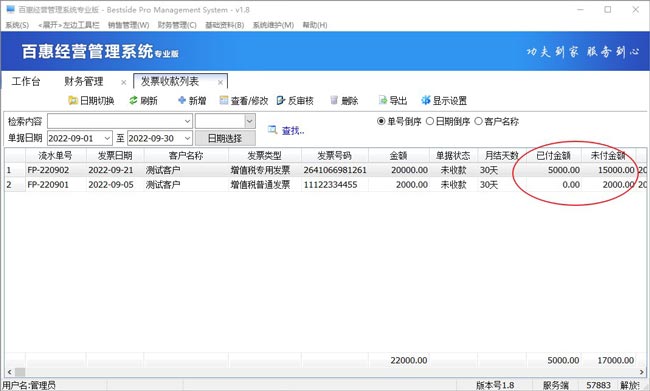Image resolution: width=650 pixels, height=391 pixels.
Task: Open the 财务管理(C) menu
Action: pos(177,25)
